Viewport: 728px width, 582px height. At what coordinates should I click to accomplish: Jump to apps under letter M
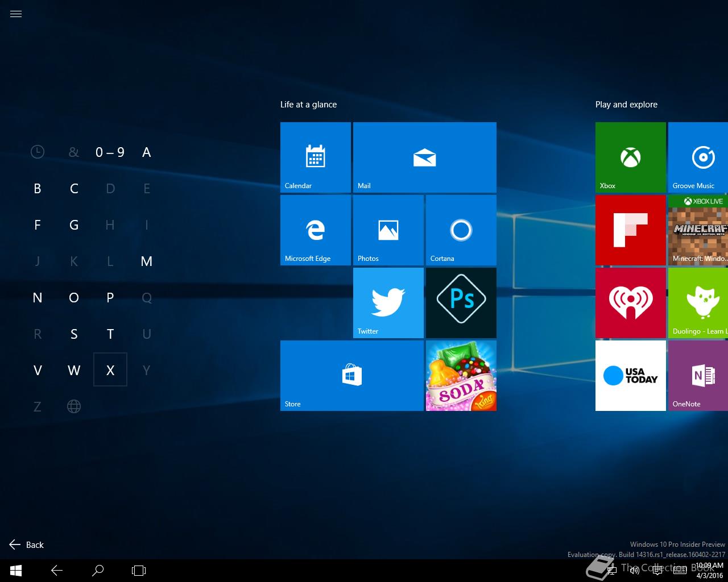[147, 261]
